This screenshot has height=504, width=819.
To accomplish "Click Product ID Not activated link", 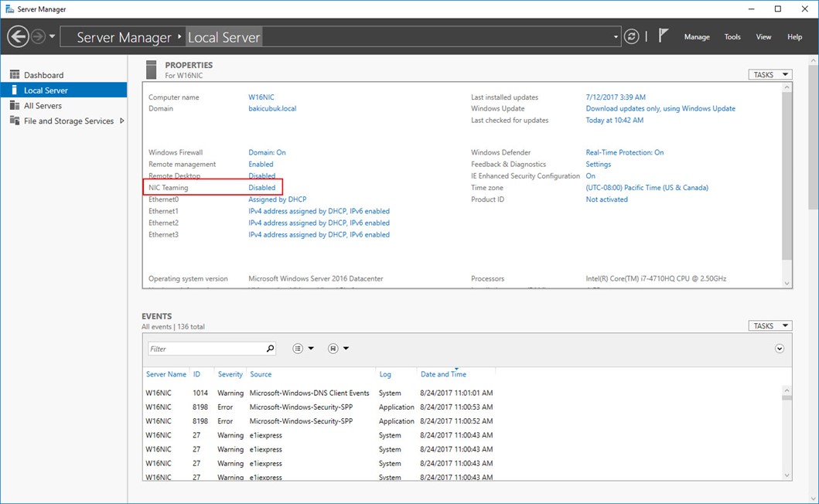I will 606,199.
